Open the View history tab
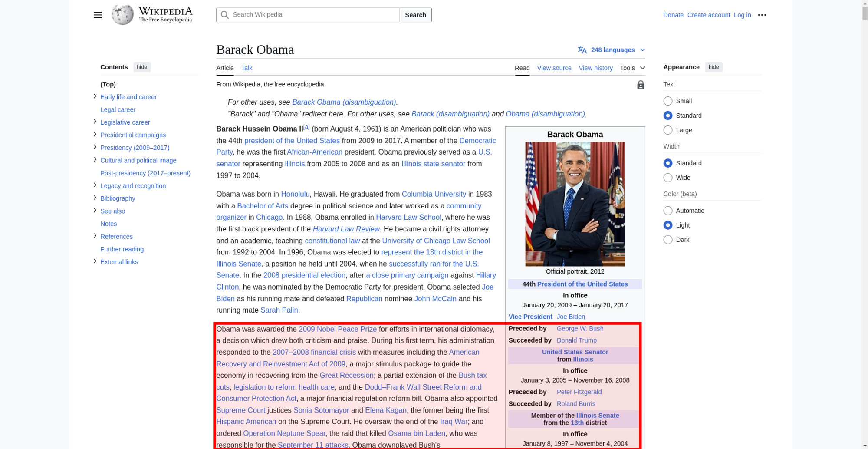Screen dimensions: 868x449 click(x=595, y=68)
